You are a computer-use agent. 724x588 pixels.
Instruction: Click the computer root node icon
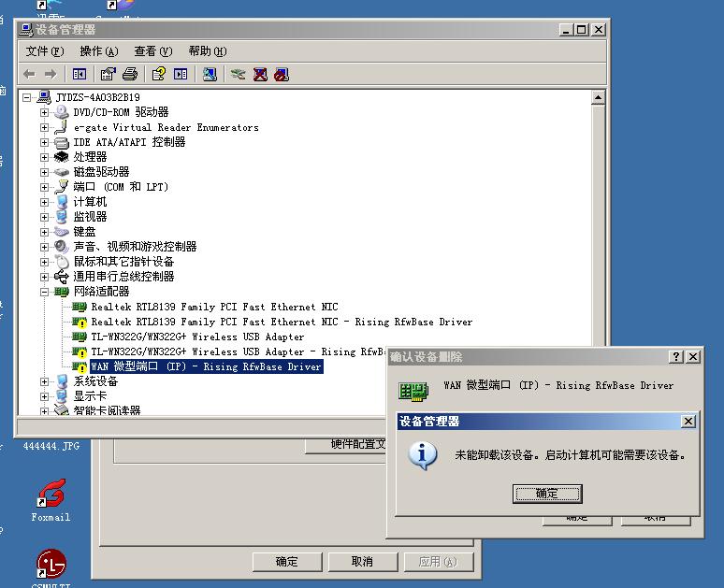point(44,97)
